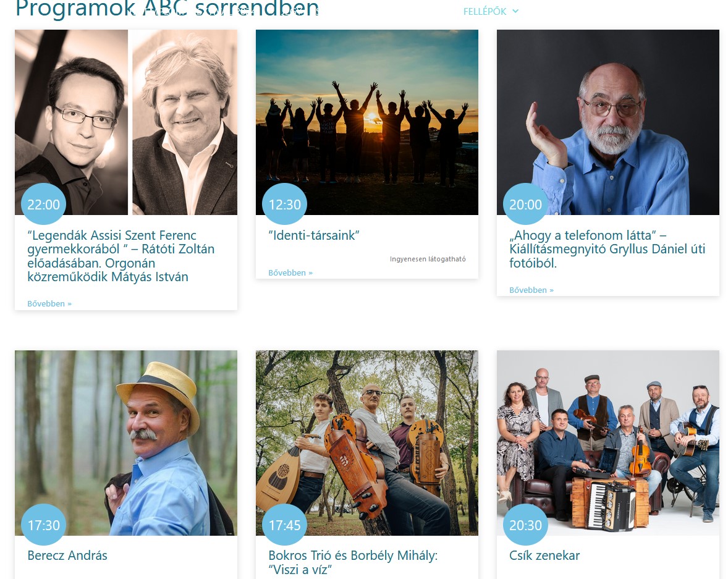The image size is (728, 579).
Task: Click the 17:30 time badge
Action: coord(44,525)
